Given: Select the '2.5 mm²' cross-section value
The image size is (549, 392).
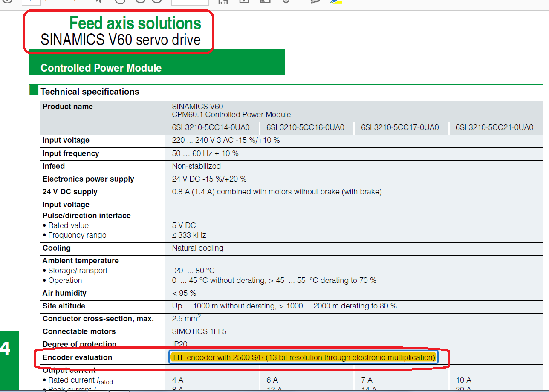Looking at the screenshot, I should point(186,318).
